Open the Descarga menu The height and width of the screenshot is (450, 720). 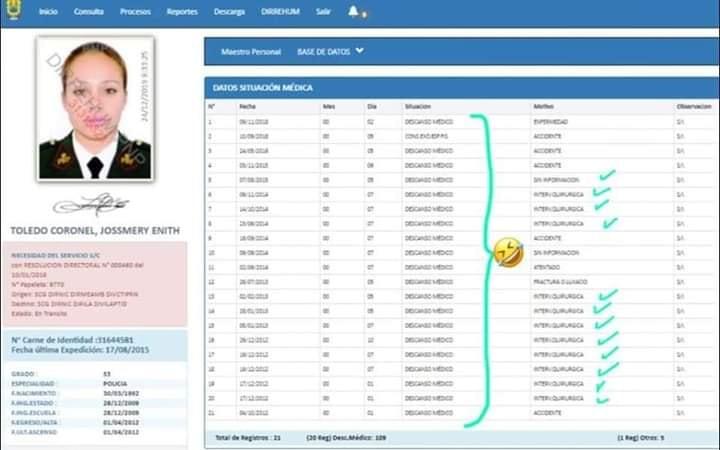point(229,11)
